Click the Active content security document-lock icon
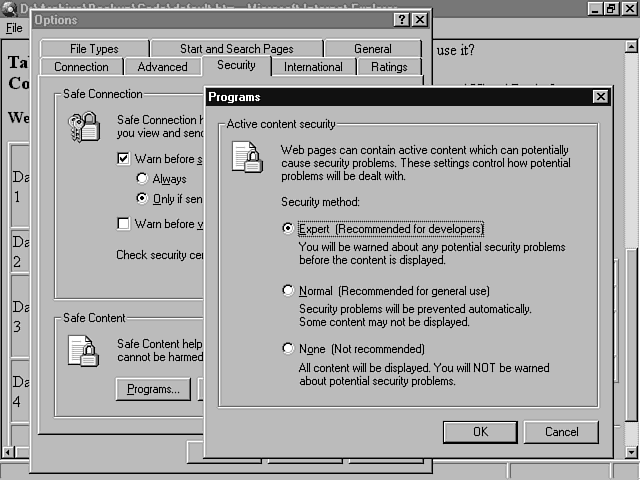The image size is (640, 480). point(246,157)
